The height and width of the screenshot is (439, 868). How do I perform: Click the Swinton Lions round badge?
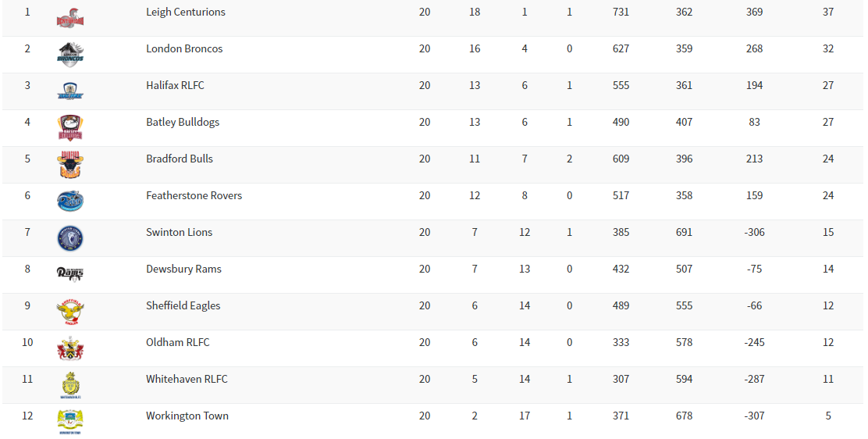pyautogui.click(x=70, y=238)
